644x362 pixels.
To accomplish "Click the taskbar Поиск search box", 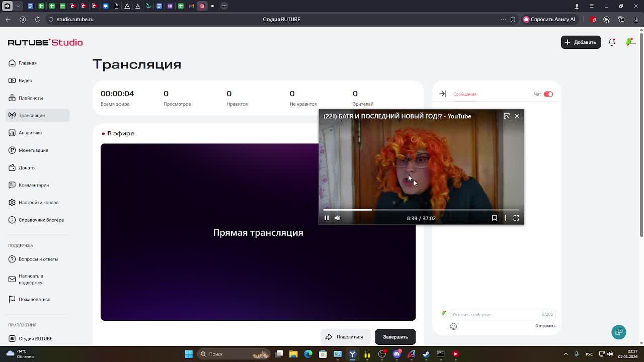I will [234, 354].
